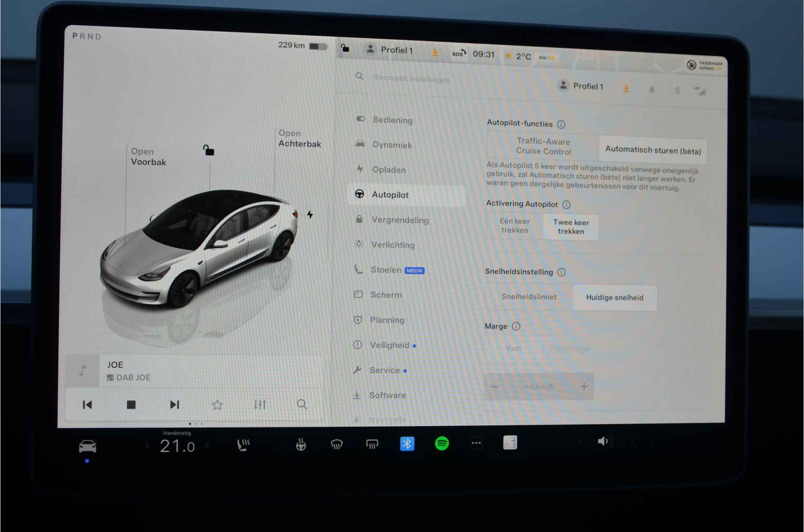Open media search magnifier
Viewport: 804px width, 532px height.
[302, 404]
